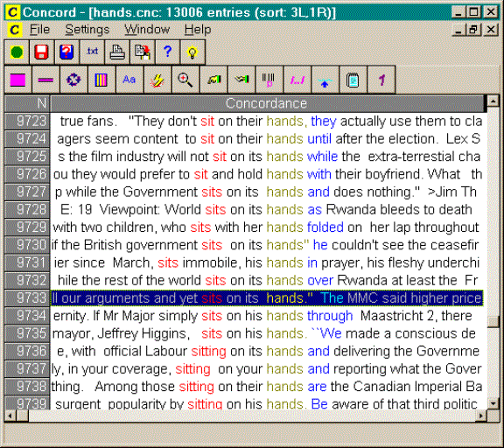
Task: Click the magenta square toolbar button
Action: pyautogui.click(x=18, y=80)
